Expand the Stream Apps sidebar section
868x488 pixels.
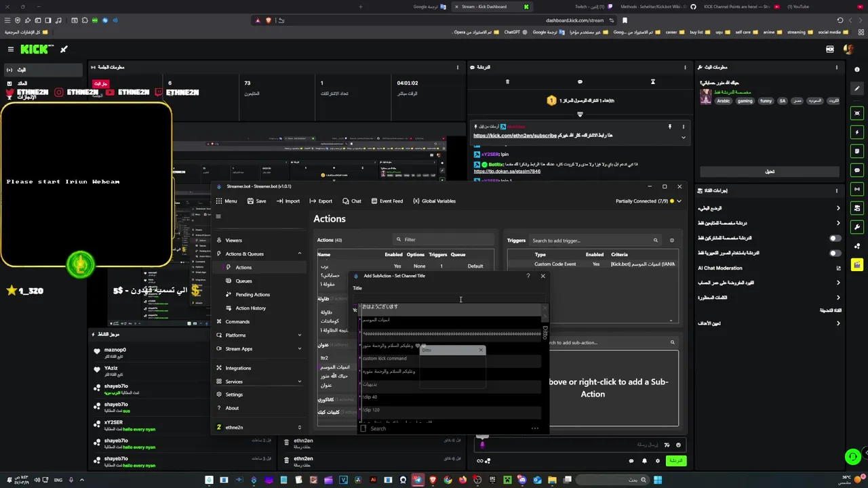pyautogui.click(x=299, y=348)
